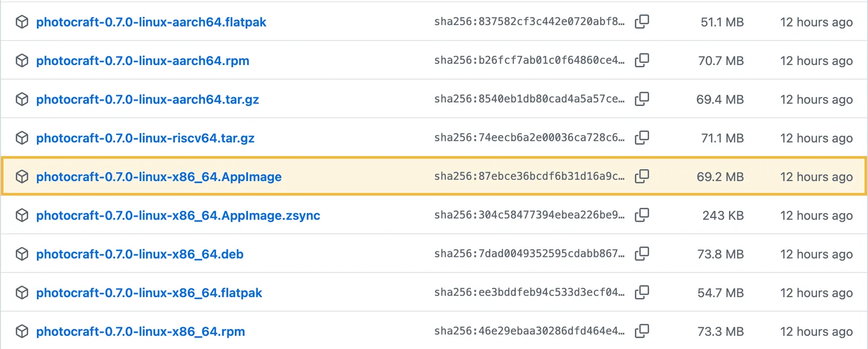The height and width of the screenshot is (349, 868).
Task: Copy SHA256 of linux-aarch64.tar.gz asset
Action: tap(642, 99)
